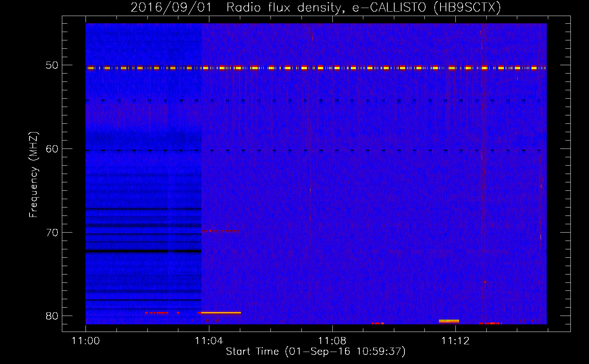This screenshot has height=364, width=589.
Task: Click the 60 frequency tick label
Action: [x=52, y=149]
